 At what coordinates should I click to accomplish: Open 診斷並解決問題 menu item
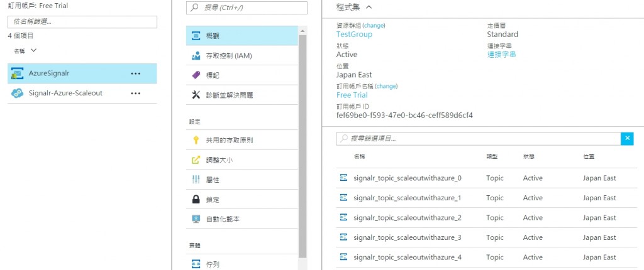(x=241, y=95)
